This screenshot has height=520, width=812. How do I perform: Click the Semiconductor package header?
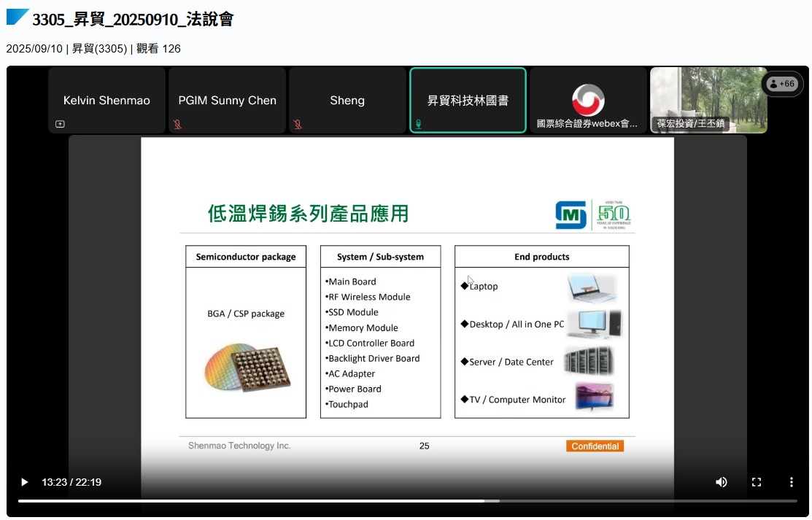(x=246, y=257)
